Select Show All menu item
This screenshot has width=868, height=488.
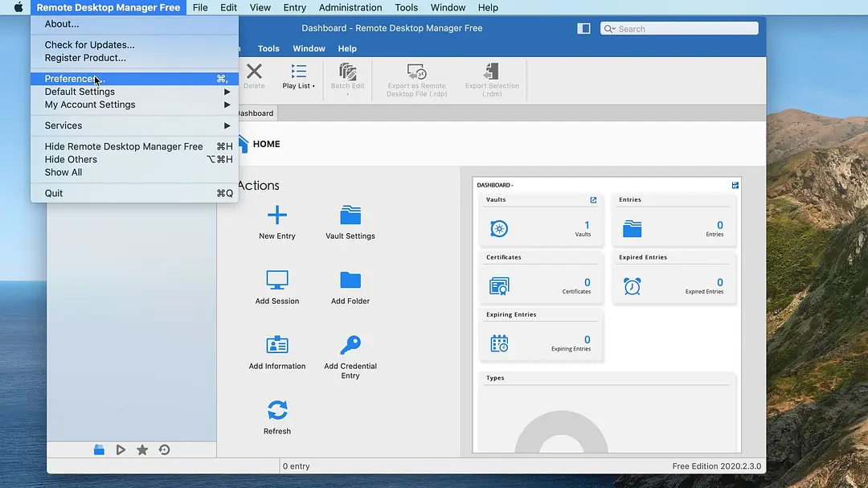(x=134, y=172)
